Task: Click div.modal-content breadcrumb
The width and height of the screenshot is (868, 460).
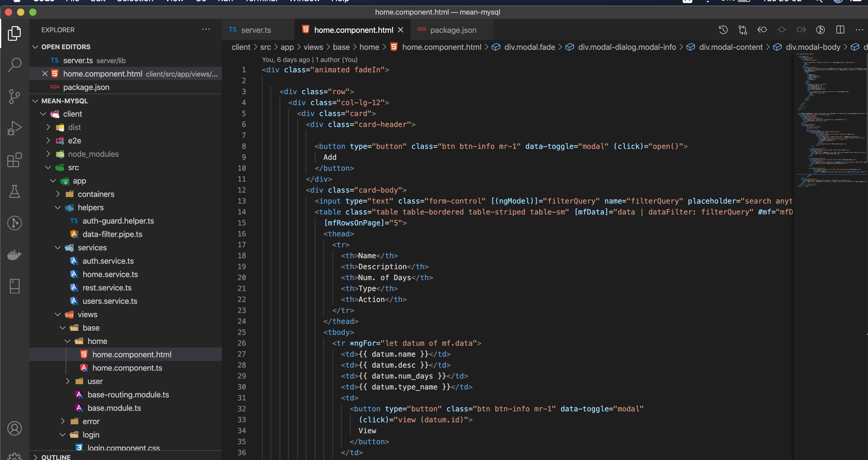Action: 731,47
